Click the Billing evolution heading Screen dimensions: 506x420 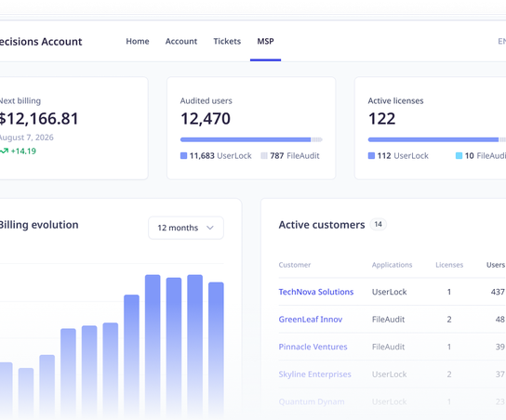(x=39, y=225)
